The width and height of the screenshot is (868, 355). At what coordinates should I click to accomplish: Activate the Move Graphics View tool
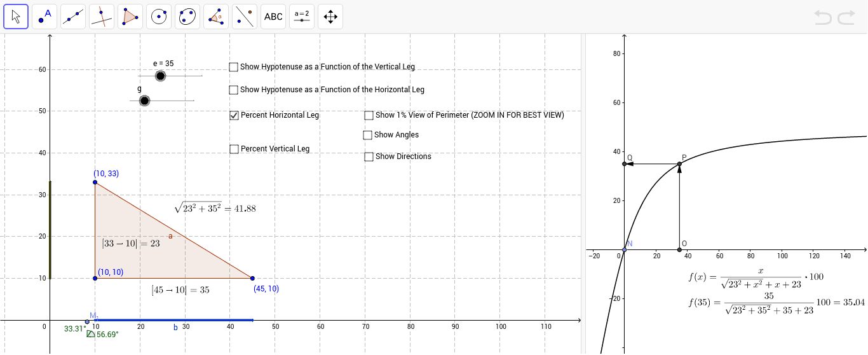330,17
